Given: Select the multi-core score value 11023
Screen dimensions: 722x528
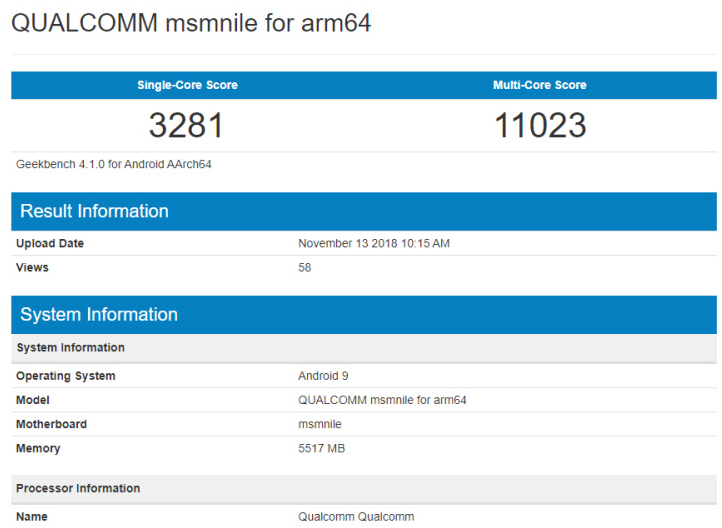Looking at the screenshot, I should pyautogui.click(x=540, y=125).
